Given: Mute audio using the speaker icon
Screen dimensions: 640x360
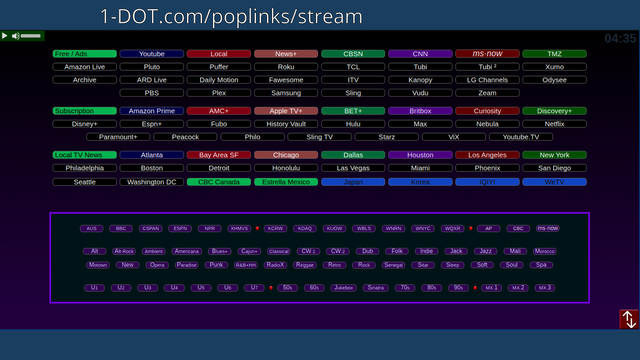Looking at the screenshot, I should pos(15,36).
